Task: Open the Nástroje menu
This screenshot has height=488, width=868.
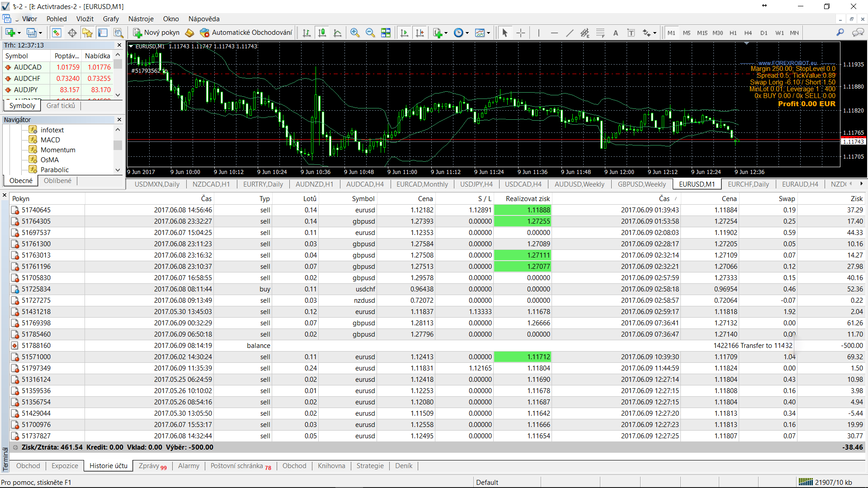Action: [x=141, y=19]
